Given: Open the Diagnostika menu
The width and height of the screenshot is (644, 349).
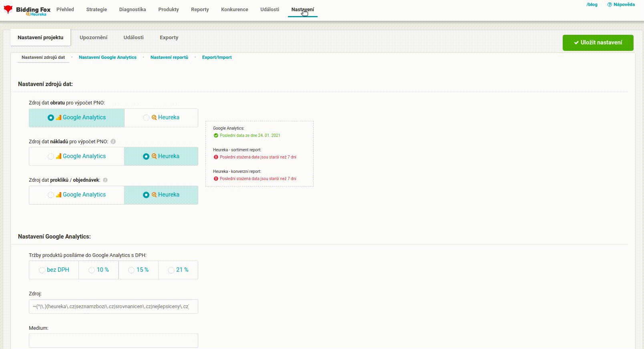Looking at the screenshot, I should [133, 10].
